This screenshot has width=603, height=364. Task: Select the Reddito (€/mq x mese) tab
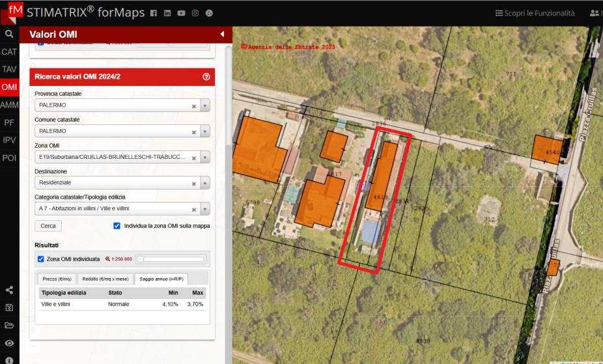pos(105,279)
